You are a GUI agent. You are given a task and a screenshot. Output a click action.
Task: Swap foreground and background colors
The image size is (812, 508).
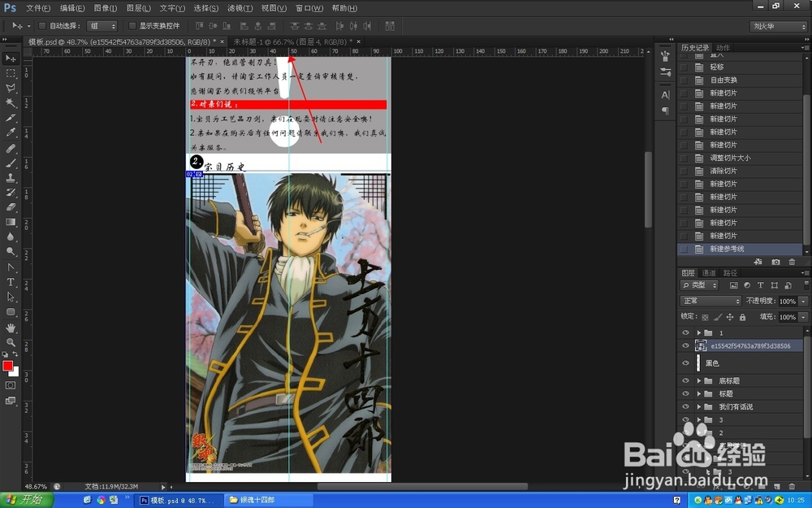tap(15, 354)
